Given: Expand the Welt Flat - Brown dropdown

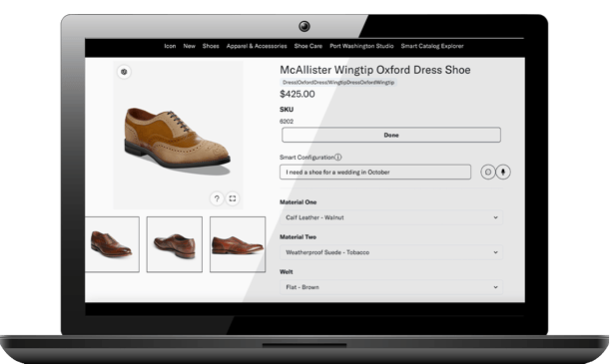Looking at the screenshot, I should 391,287.
